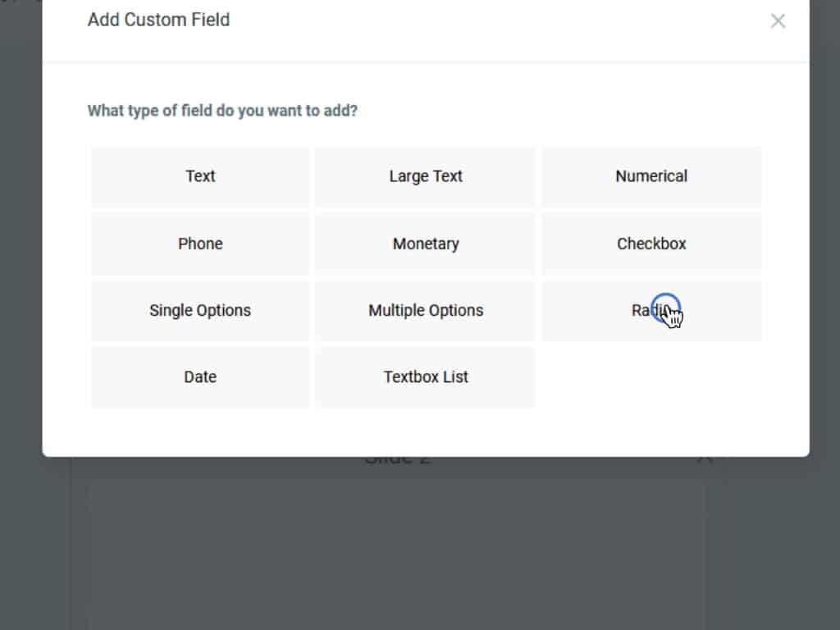840x630 pixels.
Task: Click the Add Custom Field title
Action: coord(158,20)
